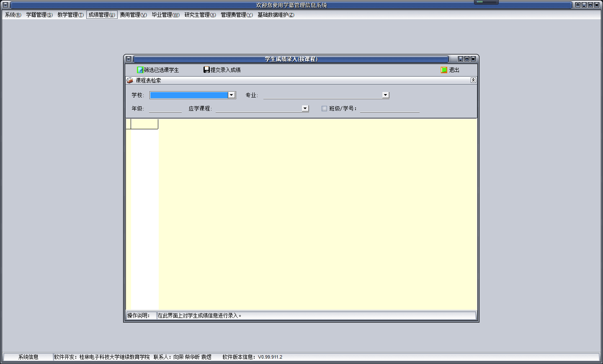Click the 课程表检索 panel book icon
Image resolution: width=603 pixels, height=364 pixels.
130,80
